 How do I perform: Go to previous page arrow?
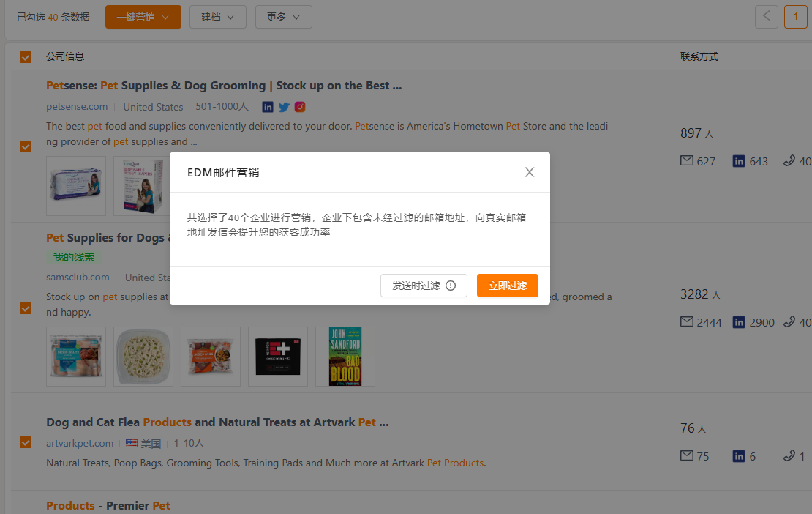click(x=767, y=17)
